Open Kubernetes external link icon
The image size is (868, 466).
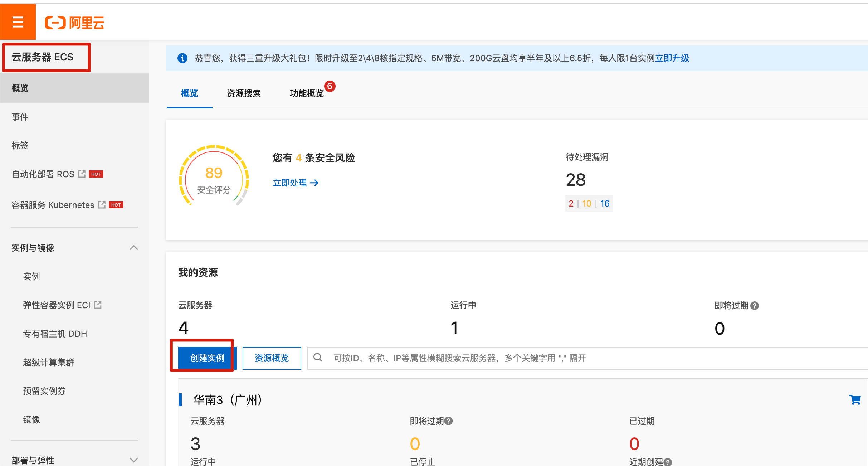[102, 205]
